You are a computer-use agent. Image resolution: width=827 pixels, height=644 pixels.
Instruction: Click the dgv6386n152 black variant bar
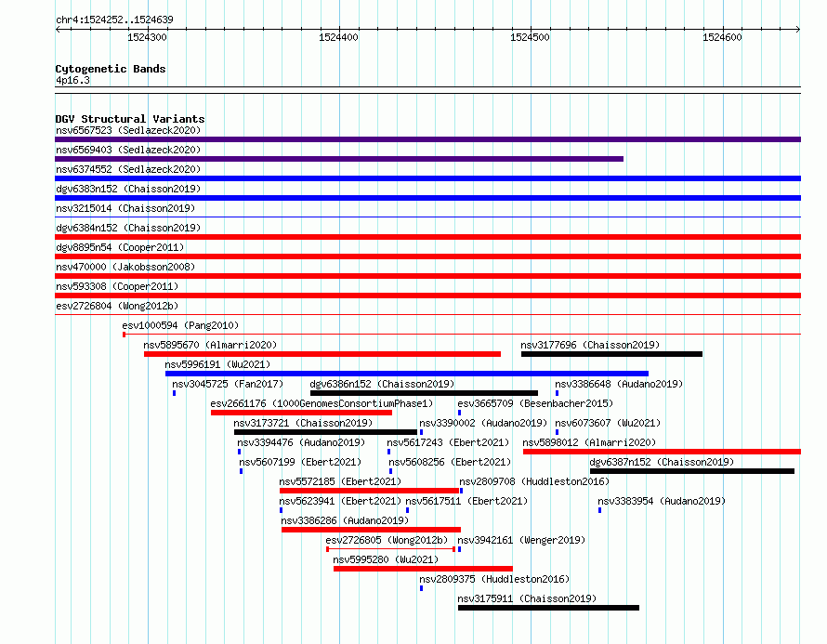point(424,393)
